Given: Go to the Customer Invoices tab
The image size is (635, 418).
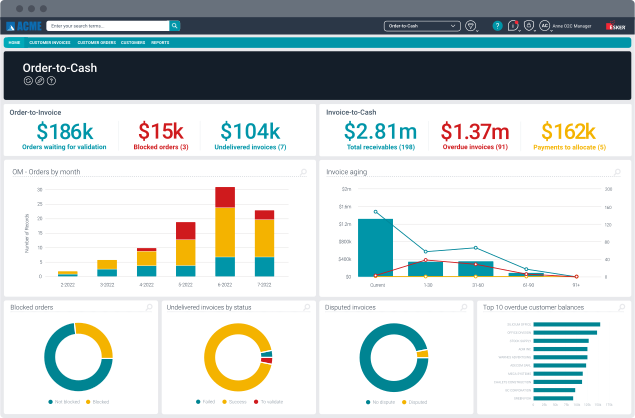Looking at the screenshot, I should [52, 43].
